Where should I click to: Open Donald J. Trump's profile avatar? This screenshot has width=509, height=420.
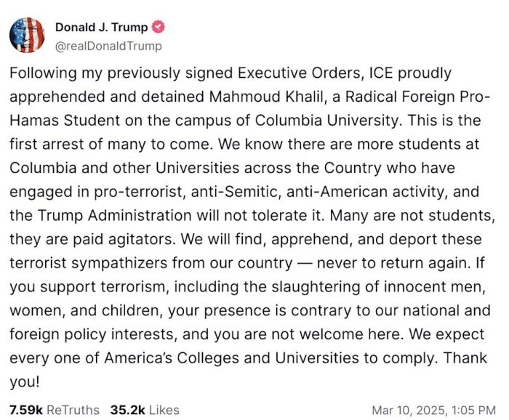coord(27,34)
